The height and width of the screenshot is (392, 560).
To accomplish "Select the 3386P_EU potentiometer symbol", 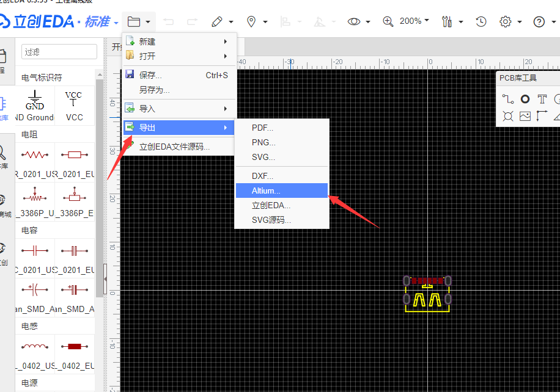I will pos(75,201).
